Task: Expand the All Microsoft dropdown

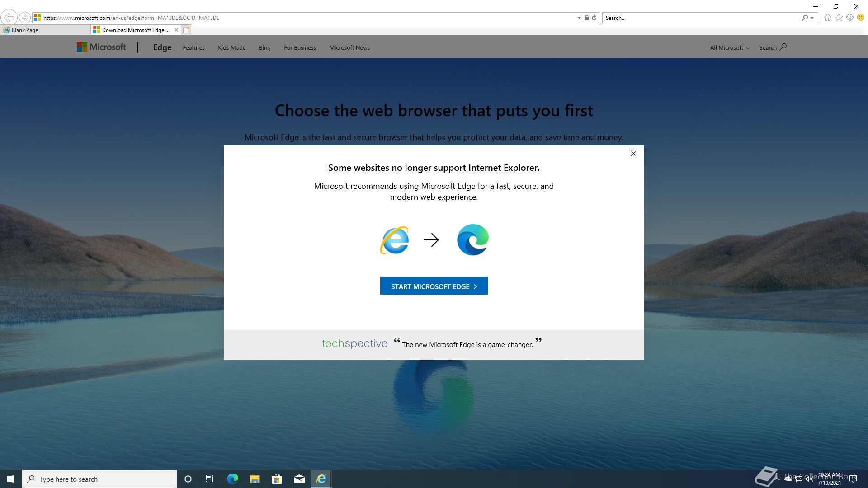Action: pos(730,47)
